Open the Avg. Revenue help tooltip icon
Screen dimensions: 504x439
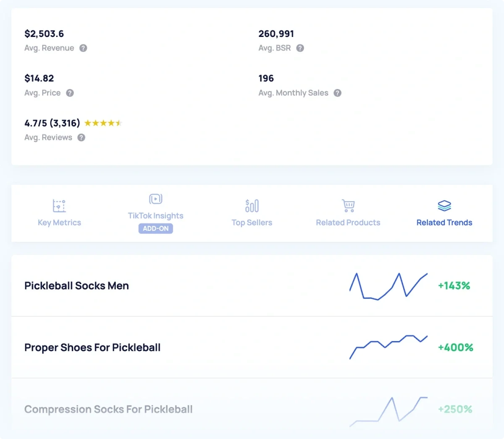(x=83, y=48)
